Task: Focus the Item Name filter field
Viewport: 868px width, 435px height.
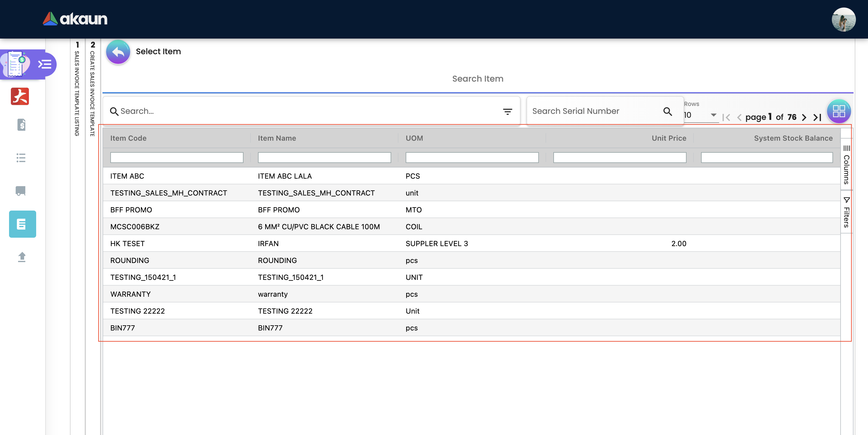Action: [x=324, y=157]
